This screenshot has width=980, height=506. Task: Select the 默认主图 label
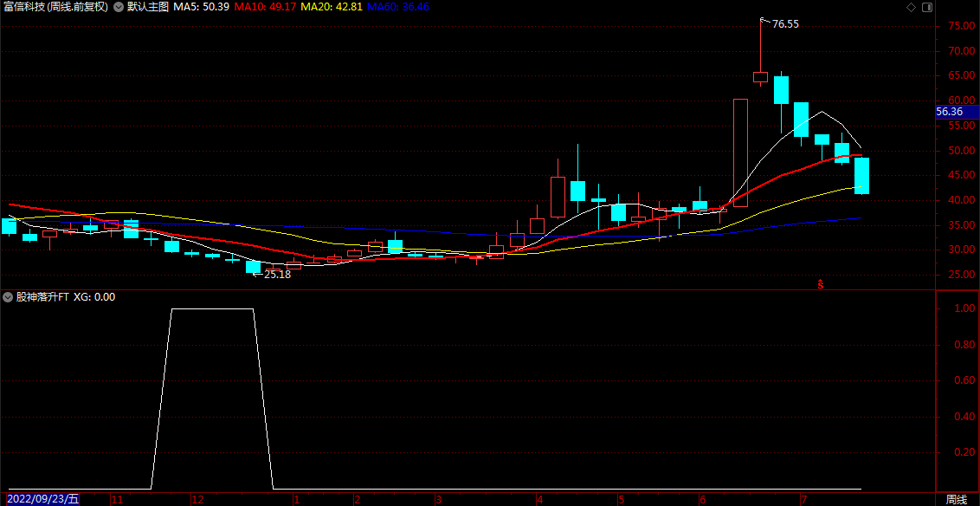coord(147,8)
